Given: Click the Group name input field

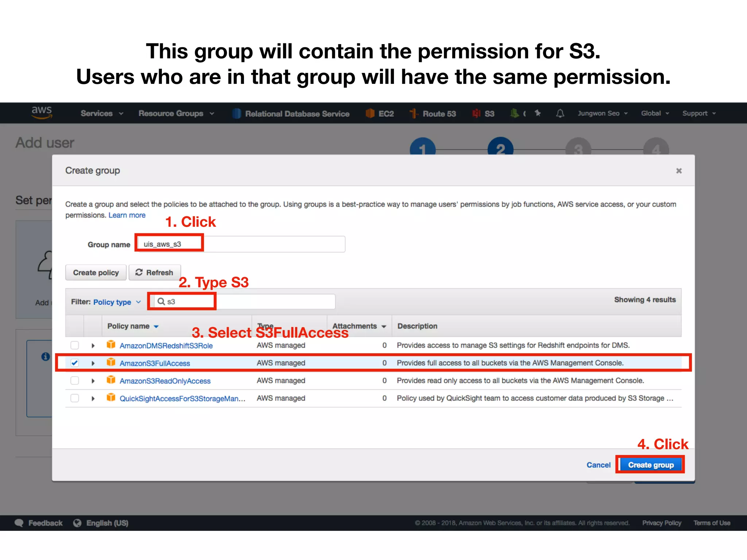Looking at the screenshot, I should pos(241,244).
